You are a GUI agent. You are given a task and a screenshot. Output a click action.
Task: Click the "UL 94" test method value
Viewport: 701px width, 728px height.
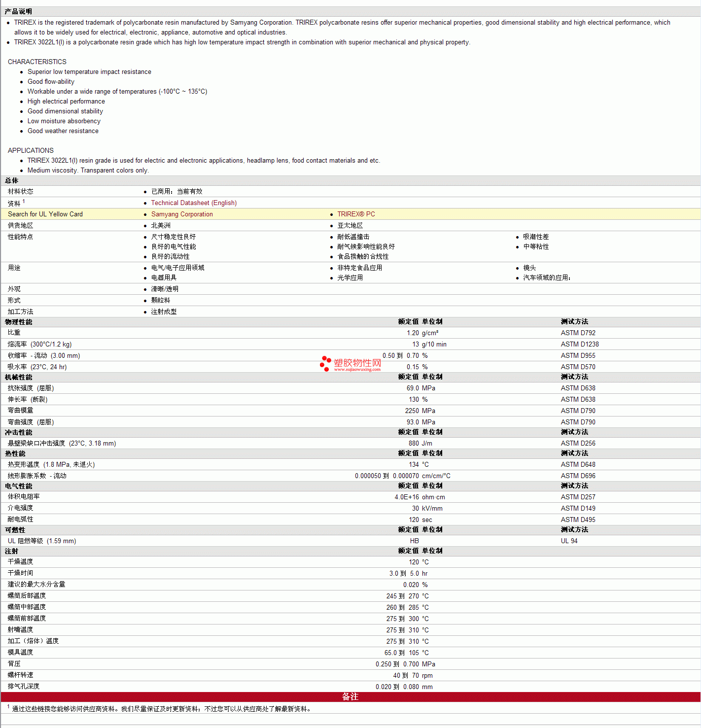coord(569,541)
